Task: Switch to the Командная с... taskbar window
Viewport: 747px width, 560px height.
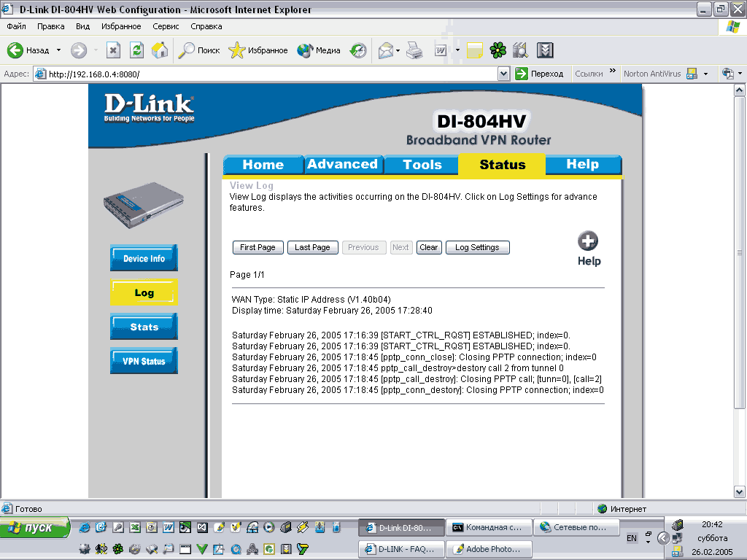Action: 489,528
